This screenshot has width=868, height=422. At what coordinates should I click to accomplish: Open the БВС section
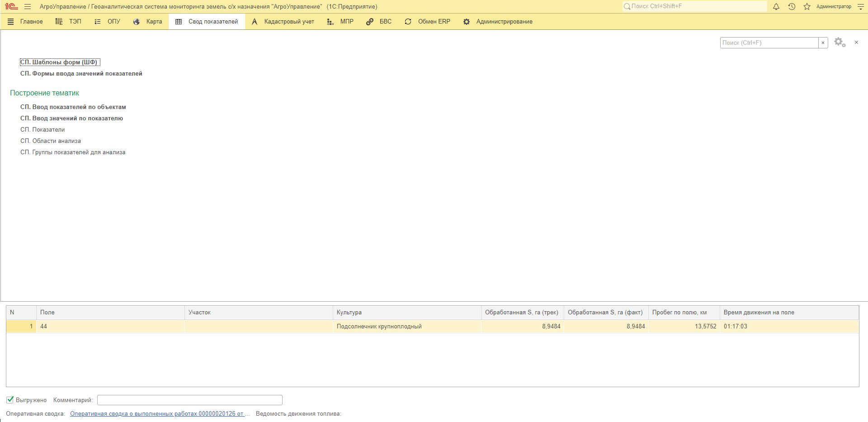[386, 22]
